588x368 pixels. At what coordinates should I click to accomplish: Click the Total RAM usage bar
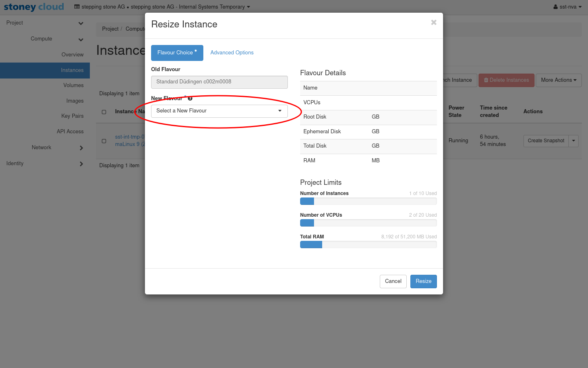368,245
